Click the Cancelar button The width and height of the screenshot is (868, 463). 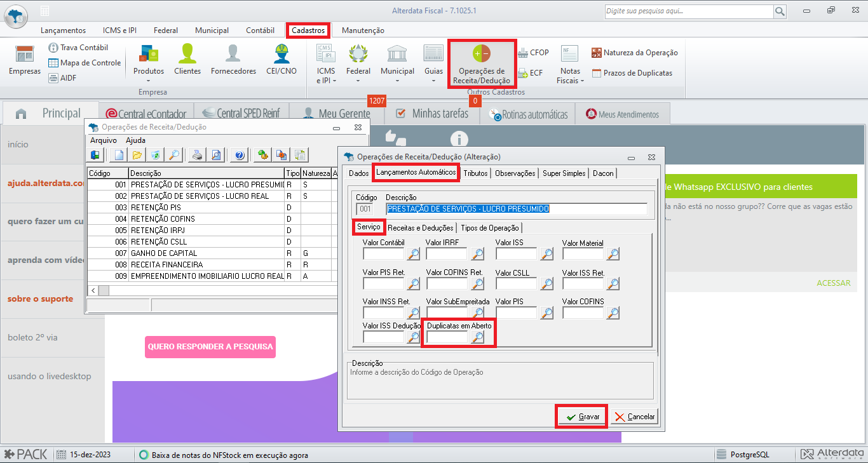pyautogui.click(x=634, y=417)
